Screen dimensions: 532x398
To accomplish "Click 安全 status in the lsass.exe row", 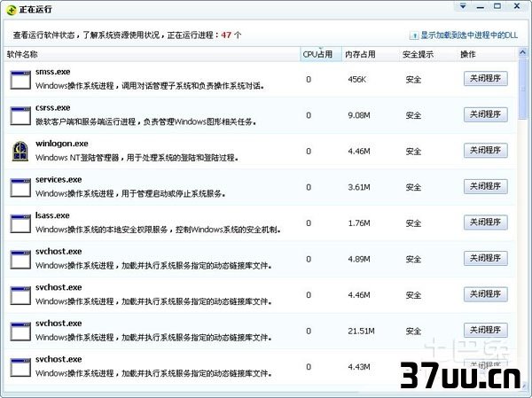I will tap(413, 223).
